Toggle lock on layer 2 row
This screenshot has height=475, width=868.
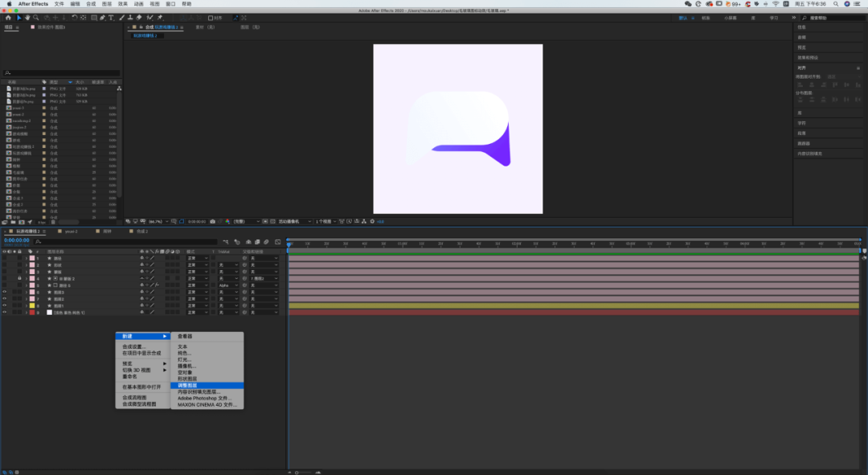19,265
